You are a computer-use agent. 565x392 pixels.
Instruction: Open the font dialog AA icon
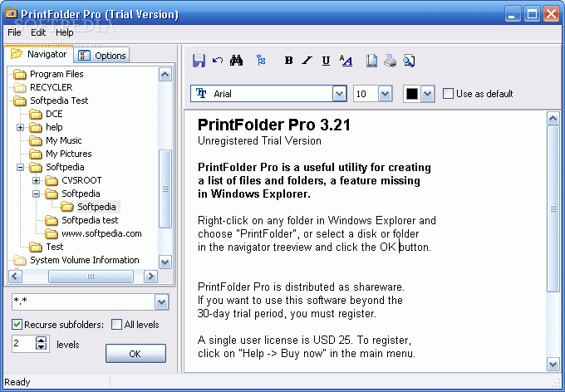[346, 61]
